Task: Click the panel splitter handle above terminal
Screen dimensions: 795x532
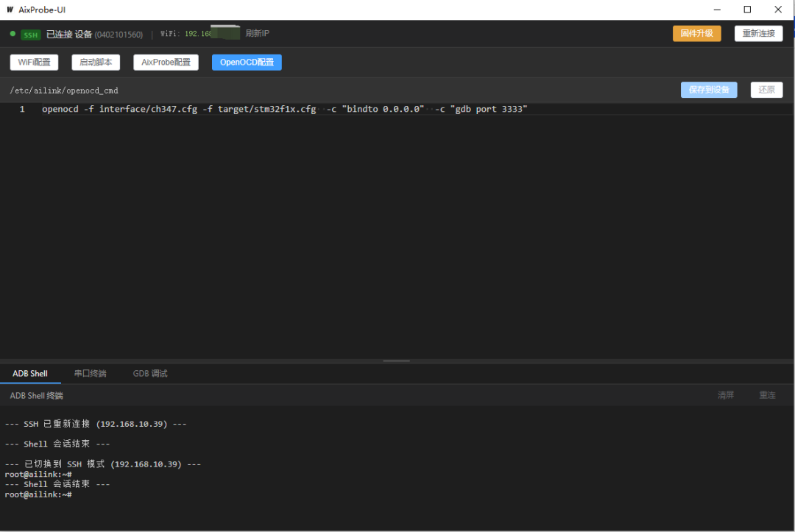Action: 397,361
